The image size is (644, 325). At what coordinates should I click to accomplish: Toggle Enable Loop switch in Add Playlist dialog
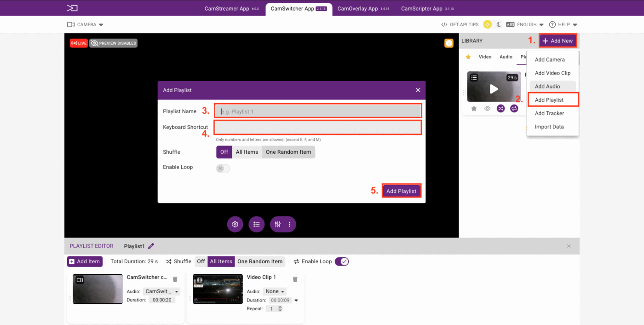pyautogui.click(x=223, y=168)
